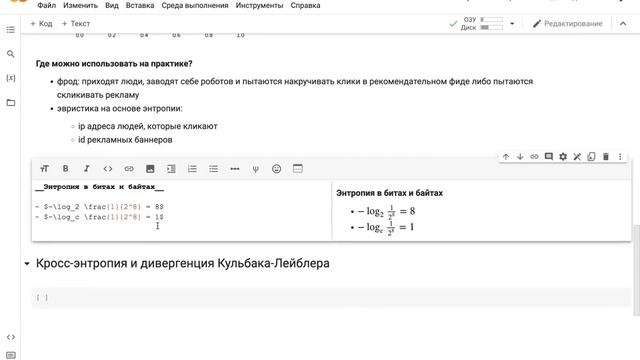The width and height of the screenshot is (640, 360).
Task: Open the Справка menu
Action: click(x=305, y=5)
